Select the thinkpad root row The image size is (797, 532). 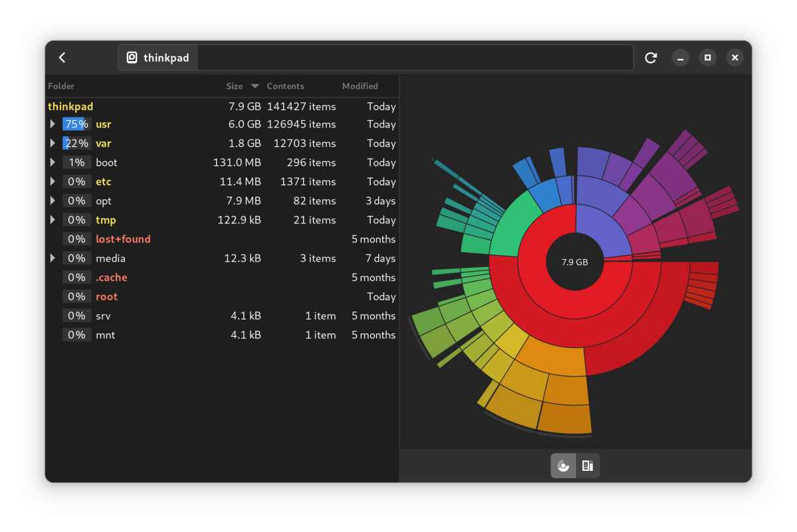(x=221, y=107)
